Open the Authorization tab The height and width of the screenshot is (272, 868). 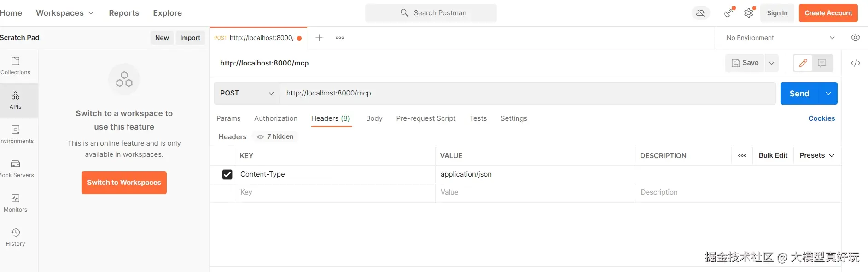[275, 118]
